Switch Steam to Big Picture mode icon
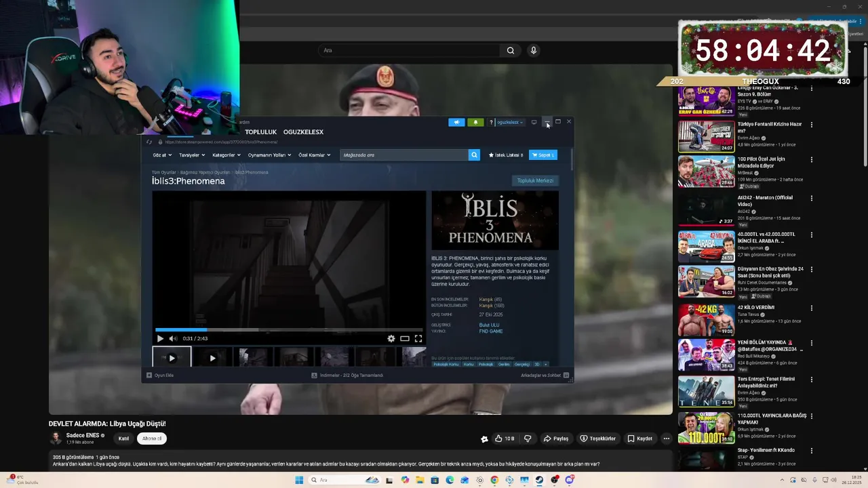Image resolution: width=868 pixels, height=488 pixels. click(x=534, y=122)
